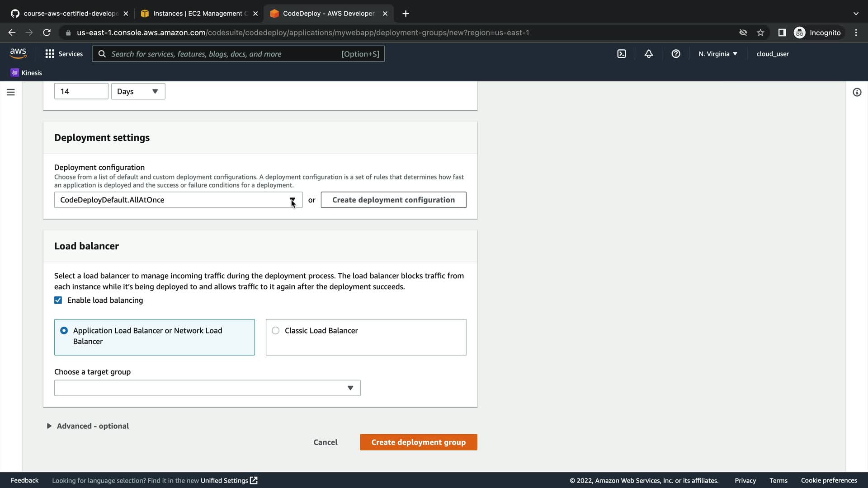Click the AWS services search field
Screen dimensions: 868x488
(x=226, y=54)
